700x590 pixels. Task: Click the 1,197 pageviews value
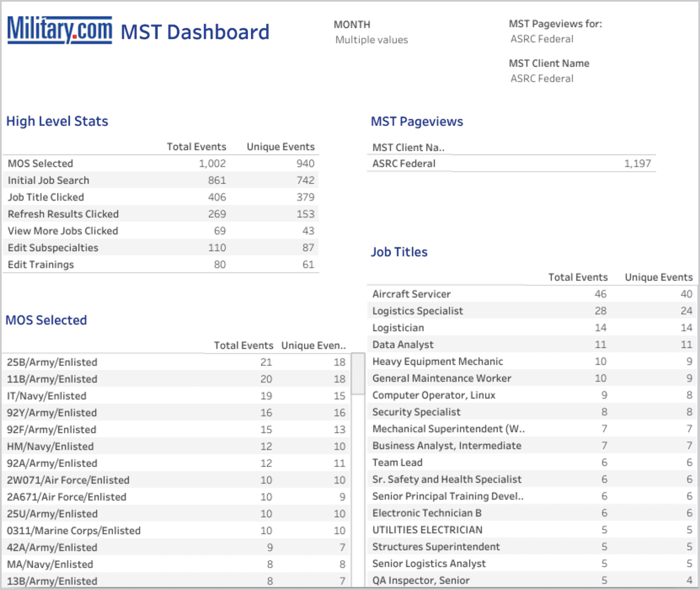pyautogui.click(x=638, y=163)
